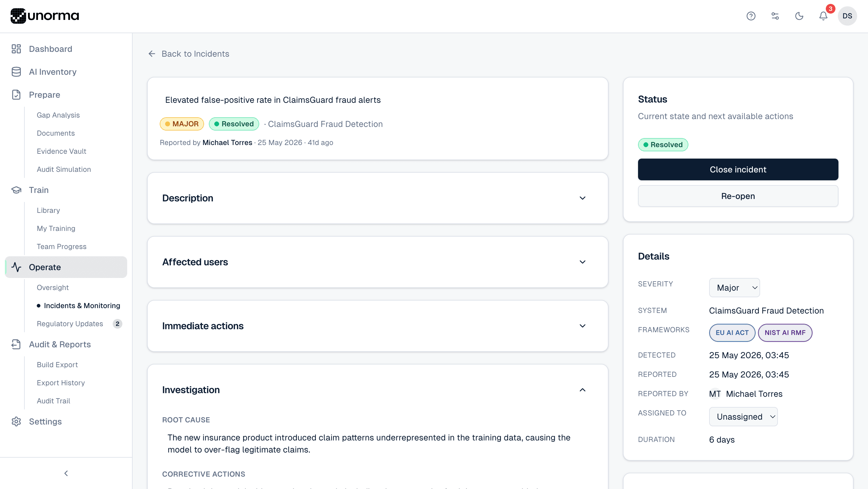Click the MAJOR severity badge
868x489 pixels.
[x=182, y=124]
